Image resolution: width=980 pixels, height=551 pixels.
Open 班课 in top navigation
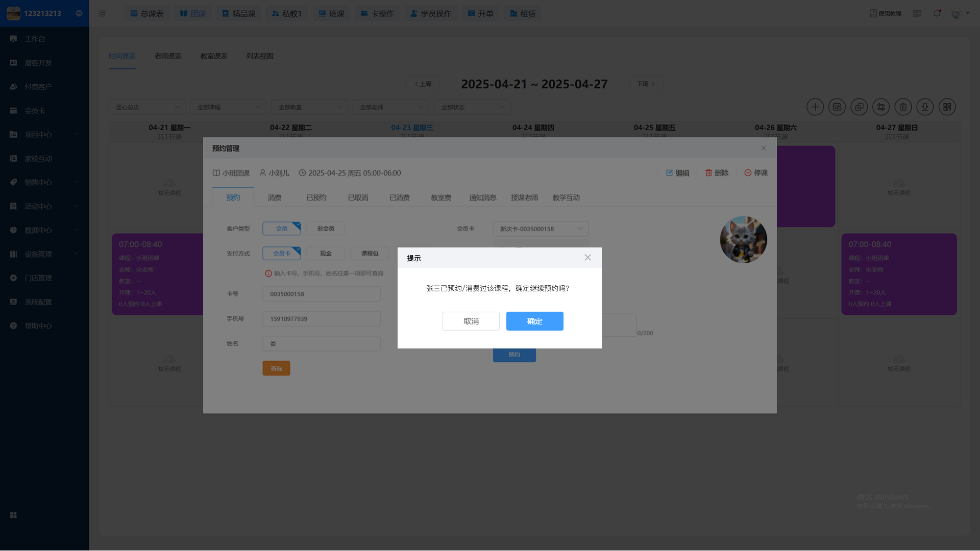(332, 14)
